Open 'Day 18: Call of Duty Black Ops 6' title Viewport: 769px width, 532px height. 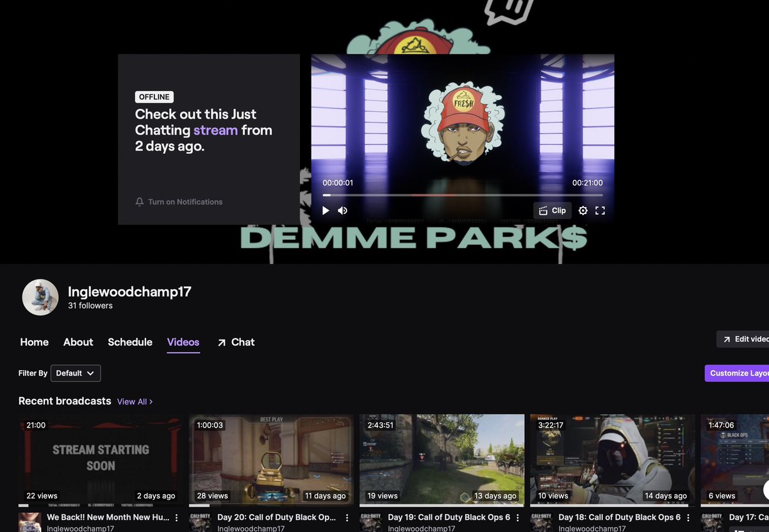coord(620,517)
